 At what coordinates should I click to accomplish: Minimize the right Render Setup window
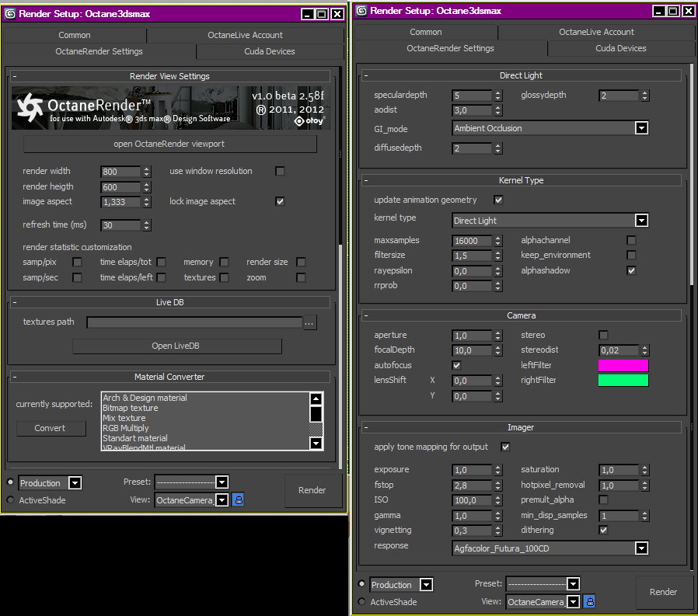[x=659, y=11]
